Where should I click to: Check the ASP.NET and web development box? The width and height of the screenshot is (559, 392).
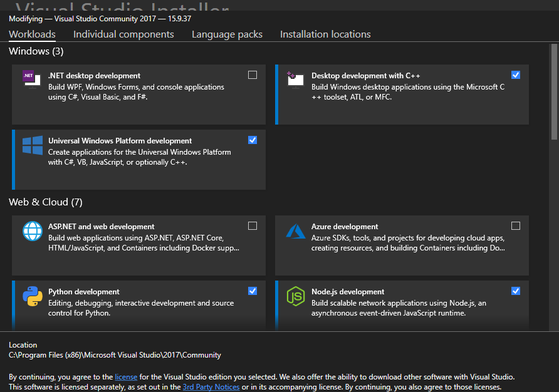click(253, 226)
